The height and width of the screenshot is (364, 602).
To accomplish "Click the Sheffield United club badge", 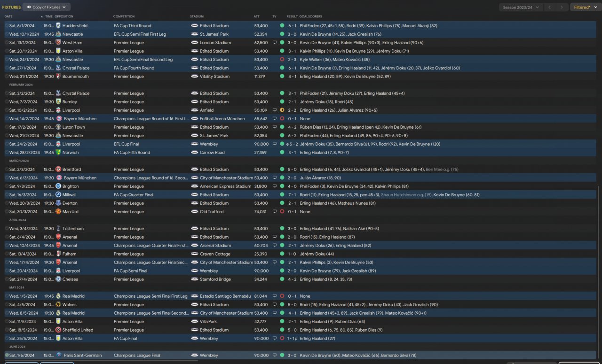I will coord(58,330).
